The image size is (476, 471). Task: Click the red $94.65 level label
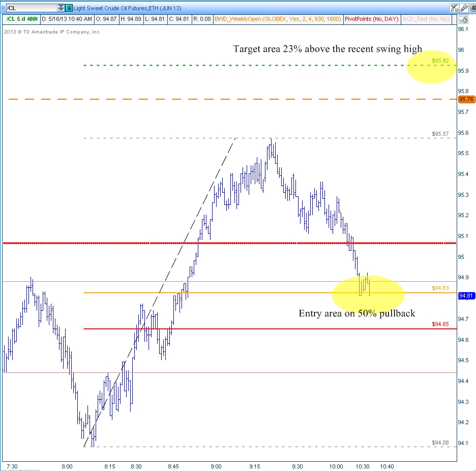(440, 324)
